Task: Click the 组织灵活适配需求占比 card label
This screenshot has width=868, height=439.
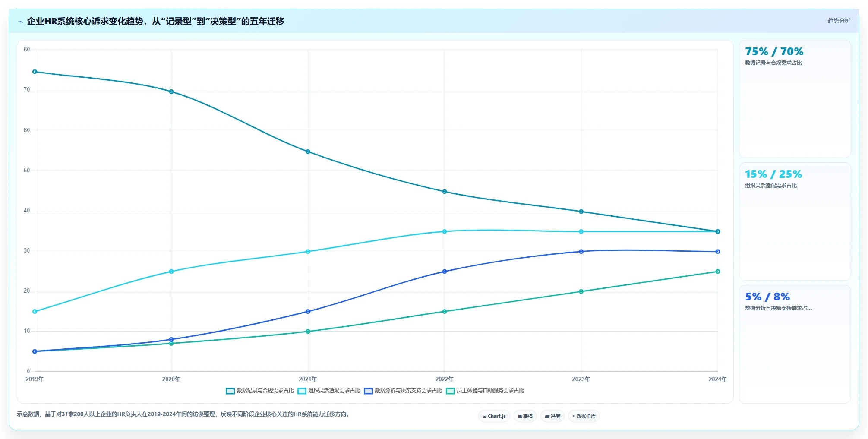Action: [771, 186]
